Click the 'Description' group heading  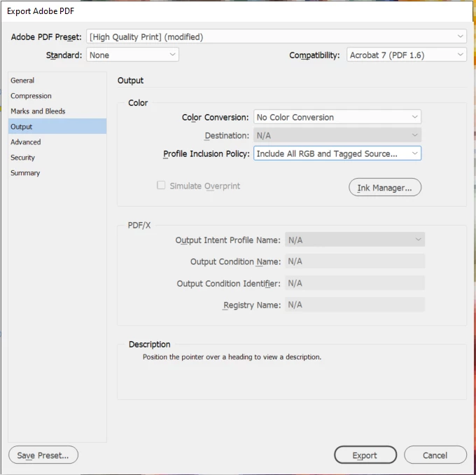click(149, 344)
